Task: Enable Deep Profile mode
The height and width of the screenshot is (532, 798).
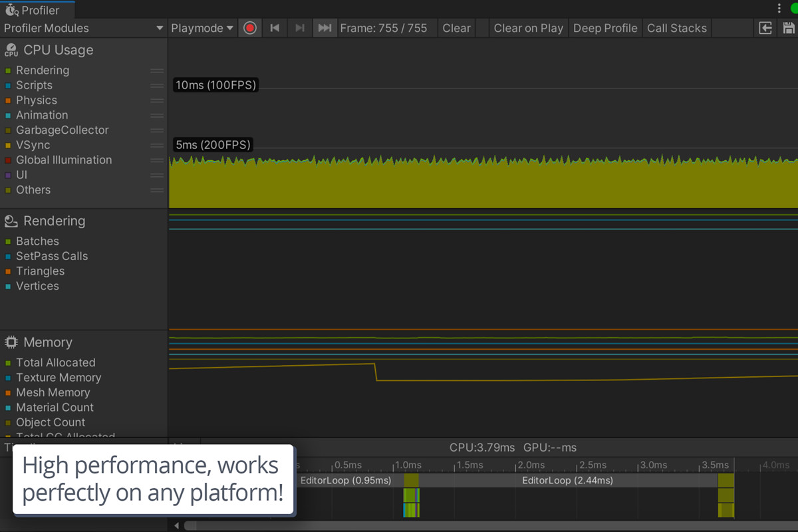Action: pyautogui.click(x=605, y=28)
